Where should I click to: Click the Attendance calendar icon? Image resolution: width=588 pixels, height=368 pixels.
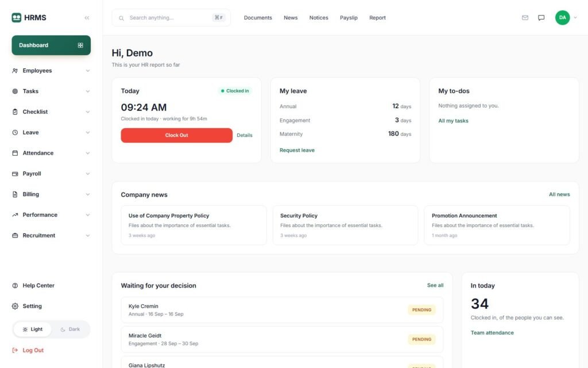point(15,153)
